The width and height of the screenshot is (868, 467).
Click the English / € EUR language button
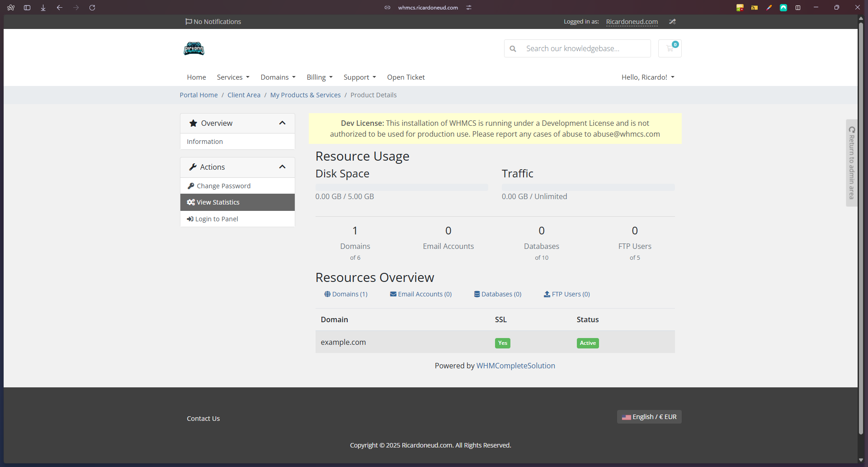pyautogui.click(x=649, y=417)
